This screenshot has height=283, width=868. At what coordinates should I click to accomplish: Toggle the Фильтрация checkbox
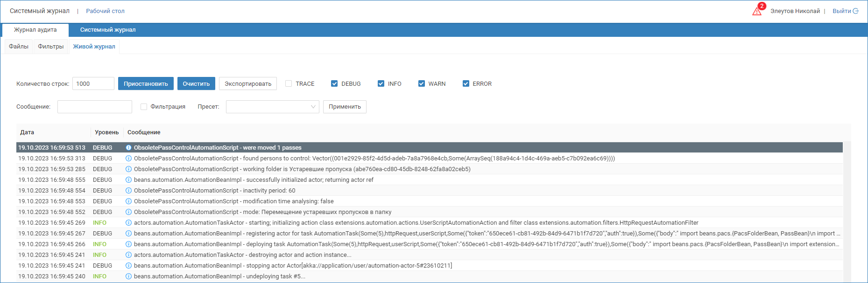pyautogui.click(x=144, y=107)
